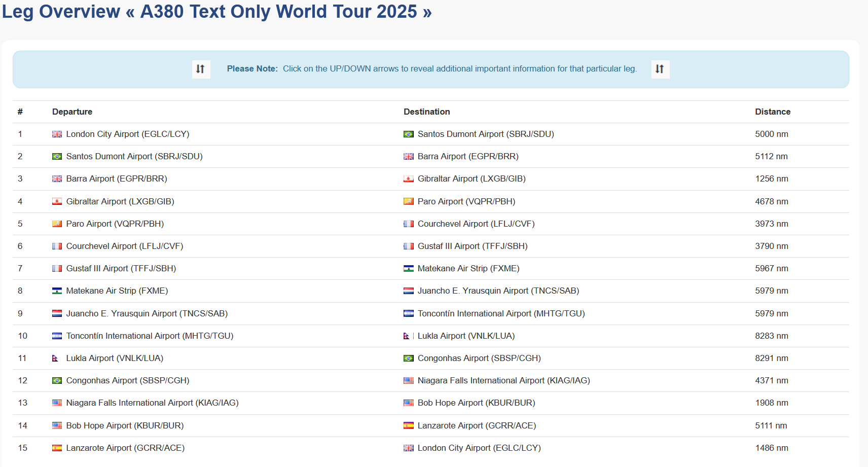This screenshot has width=868, height=467.
Task: Click the '4678 nm' distance value
Action: tap(772, 202)
